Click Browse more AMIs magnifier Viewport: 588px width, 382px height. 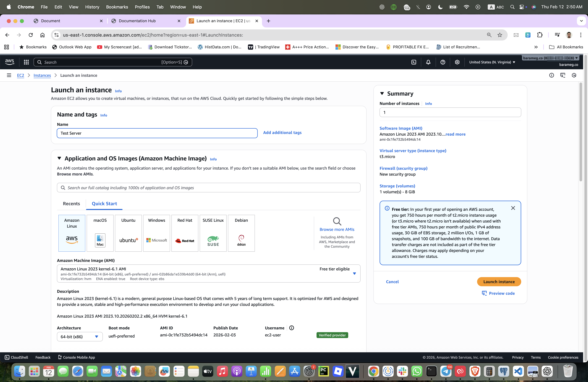[337, 221]
